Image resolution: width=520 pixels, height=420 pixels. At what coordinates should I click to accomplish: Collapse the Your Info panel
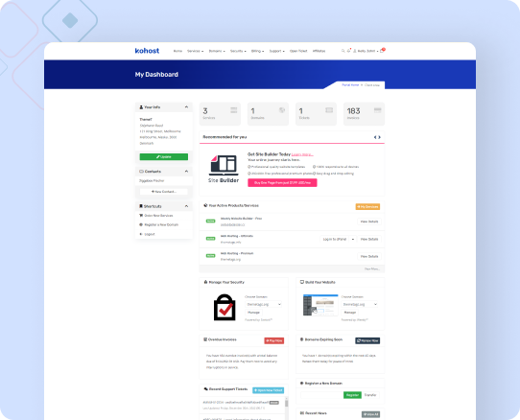coord(186,107)
